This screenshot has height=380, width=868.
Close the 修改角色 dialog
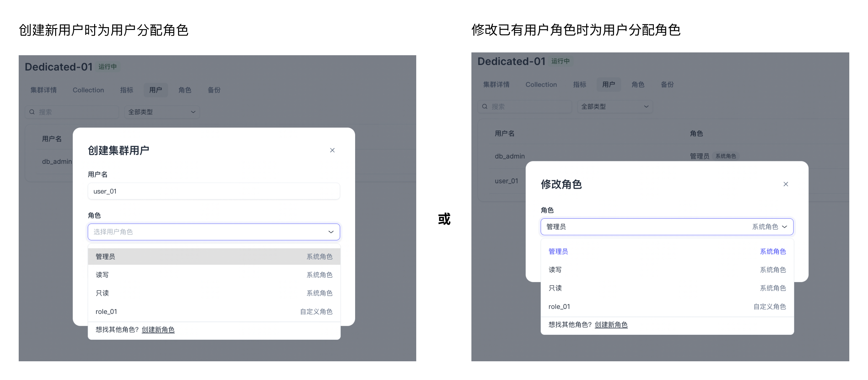[785, 184]
